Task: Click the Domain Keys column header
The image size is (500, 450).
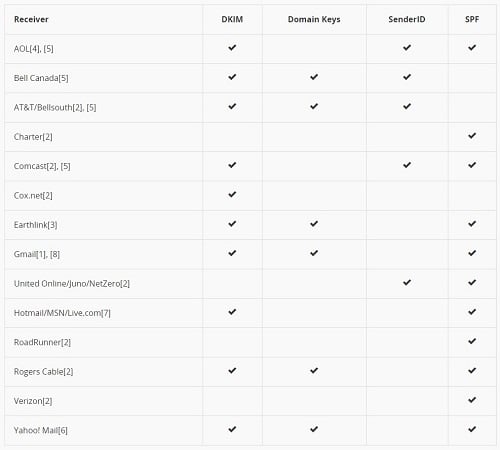Action: 314,19
